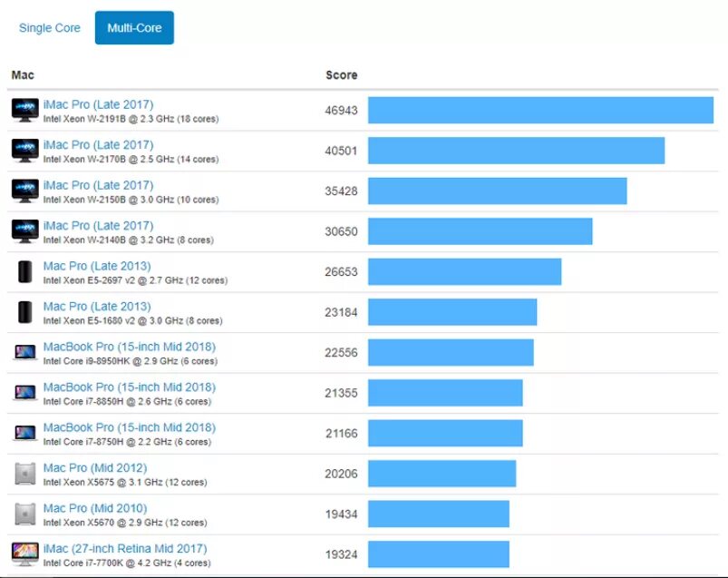Open MacBook Pro link with Core i7-8850H
The image size is (728, 578).
coord(130,387)
